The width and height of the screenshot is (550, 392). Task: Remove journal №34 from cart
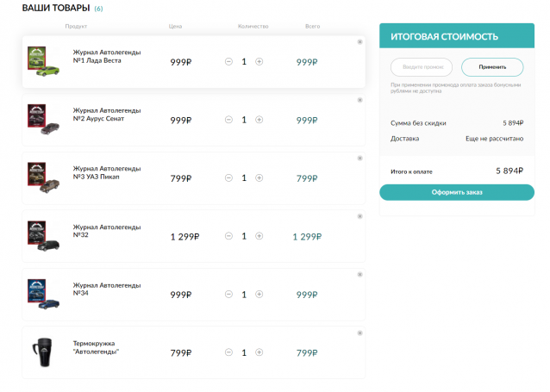(x=359, y=275)
